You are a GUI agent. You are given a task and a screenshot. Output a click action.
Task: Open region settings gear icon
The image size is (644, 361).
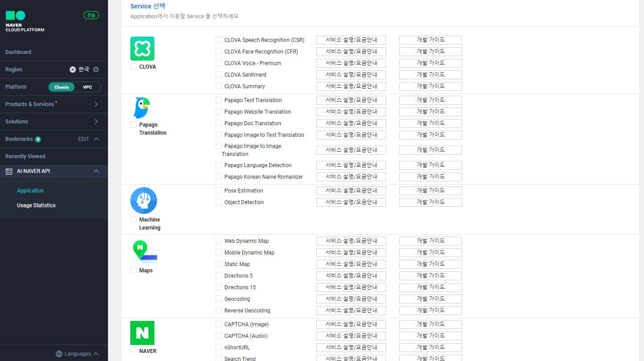click(96, 70)
